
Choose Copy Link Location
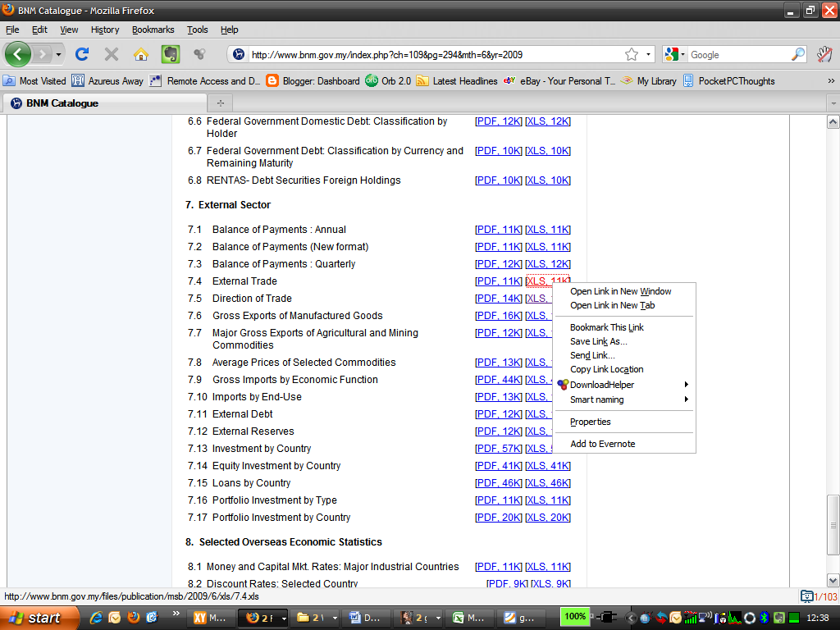pos(624,369)
